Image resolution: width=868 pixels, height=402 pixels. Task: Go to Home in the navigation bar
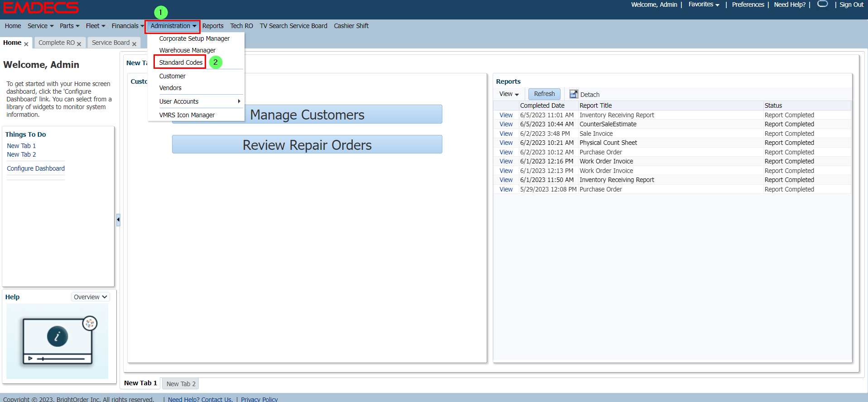[x=13, y=26]
